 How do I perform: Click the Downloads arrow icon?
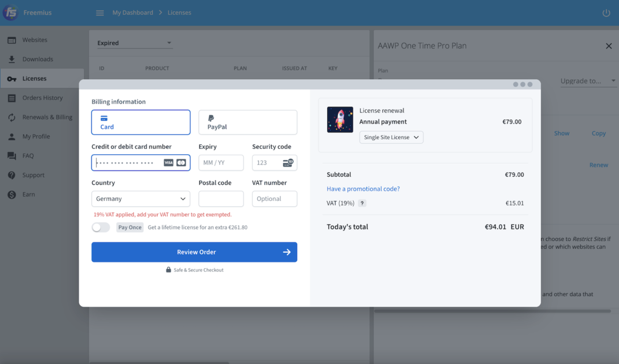(x=12, y=59)
